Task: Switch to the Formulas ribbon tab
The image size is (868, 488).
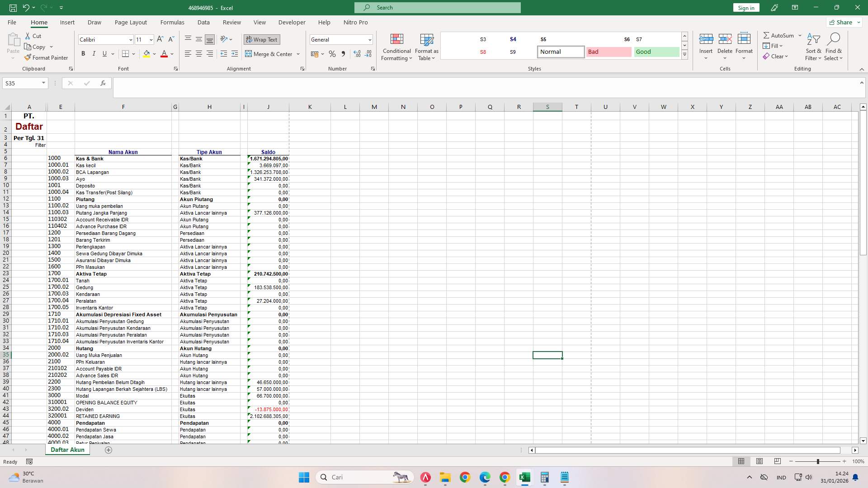Action: coord(172,22)
